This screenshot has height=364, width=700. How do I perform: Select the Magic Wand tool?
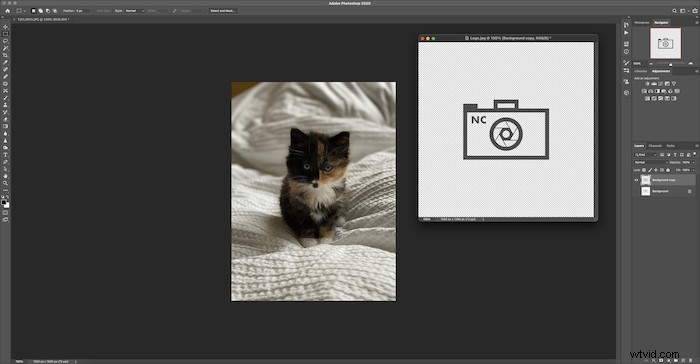click(x=5, y=48)
